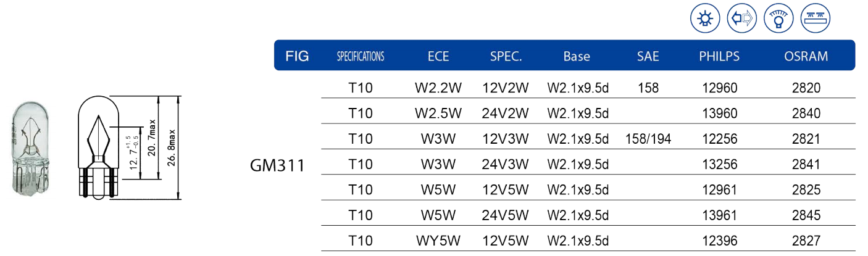
Task: Click the bulb dimension drawing
Action: (129, 148)
